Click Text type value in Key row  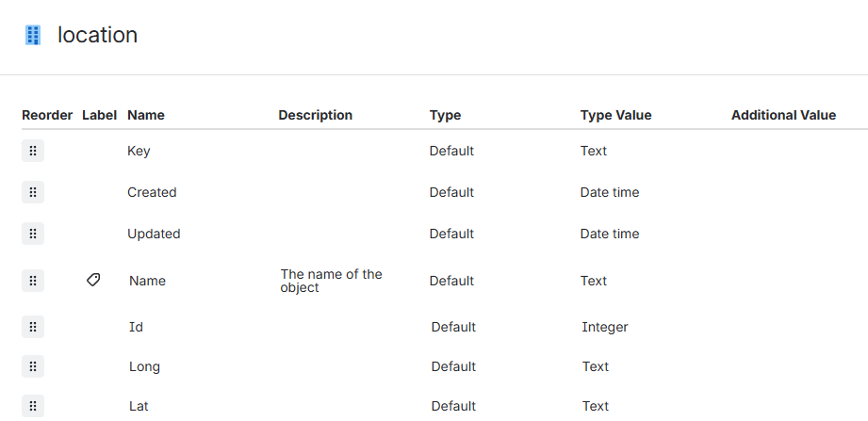point(594,151)
